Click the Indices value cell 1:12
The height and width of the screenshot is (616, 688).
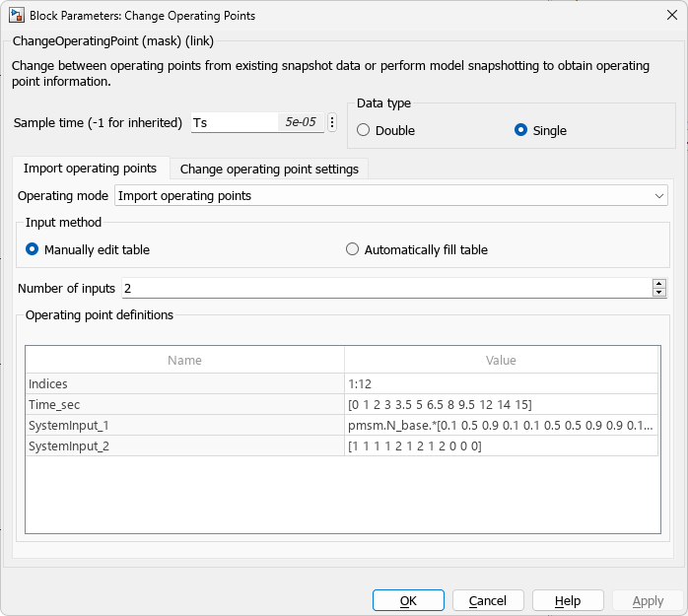tap(501, 383)
